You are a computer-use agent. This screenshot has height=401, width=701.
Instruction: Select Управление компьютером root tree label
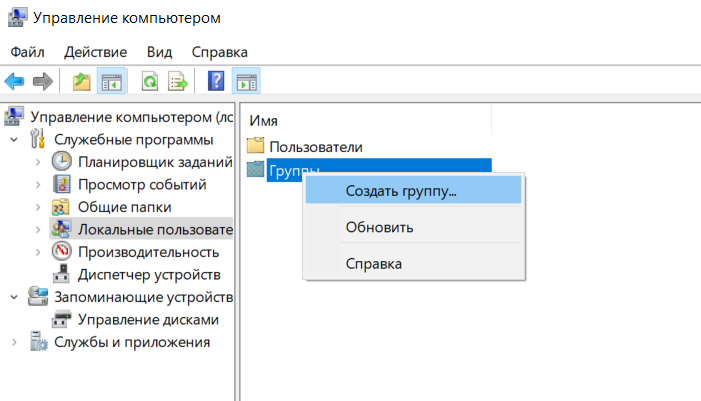pos(132,117)
